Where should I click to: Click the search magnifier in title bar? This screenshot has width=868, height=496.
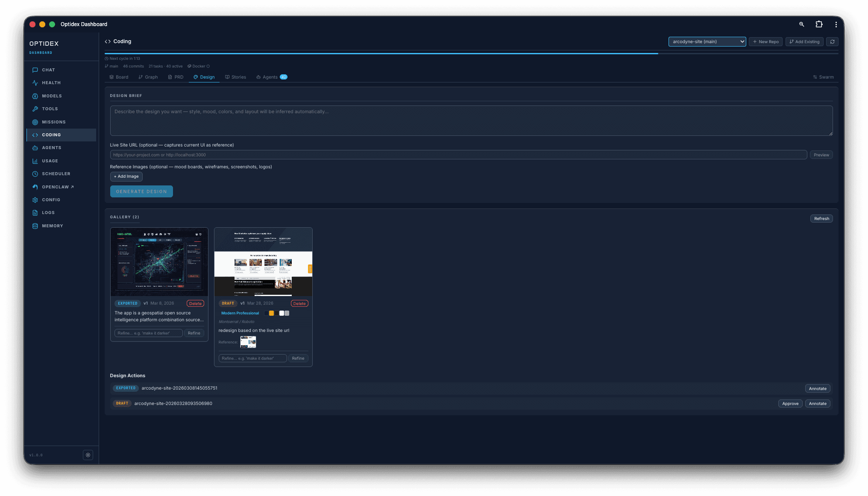(x=801, y=24)
